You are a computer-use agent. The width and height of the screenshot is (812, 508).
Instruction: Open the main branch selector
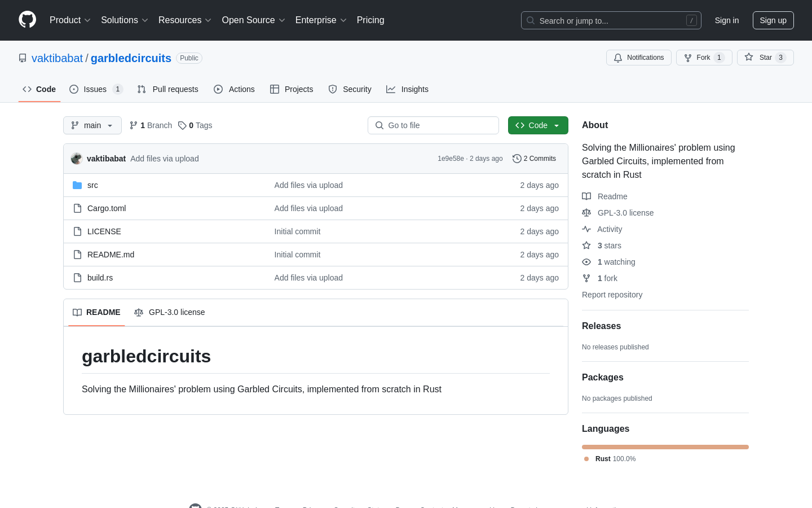(x=92, y=125)
